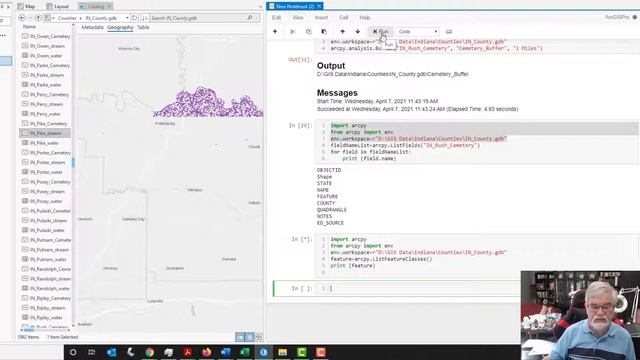
Task: Open the notebook Insert menu
Action: (321, 18)
